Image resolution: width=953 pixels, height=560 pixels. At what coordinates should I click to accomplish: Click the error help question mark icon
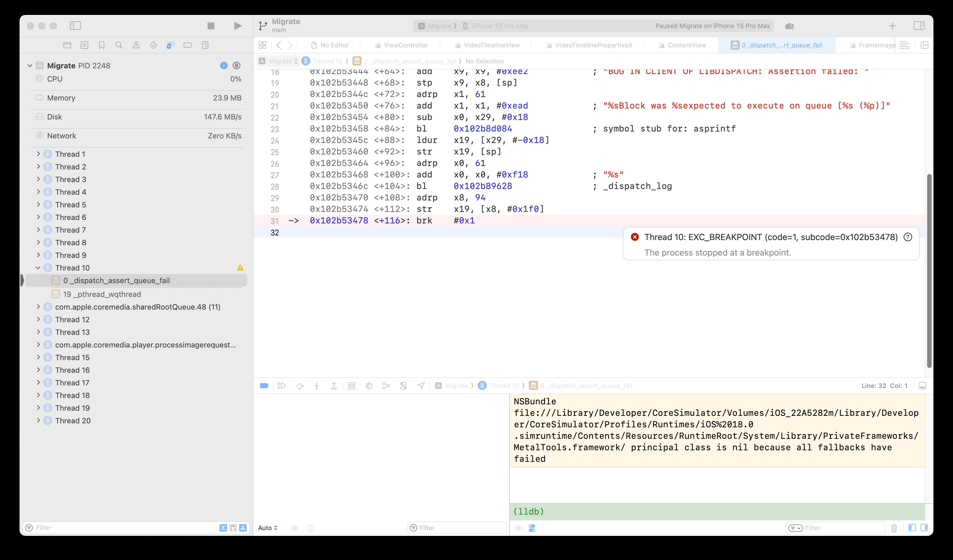click(x=908, y=237)
